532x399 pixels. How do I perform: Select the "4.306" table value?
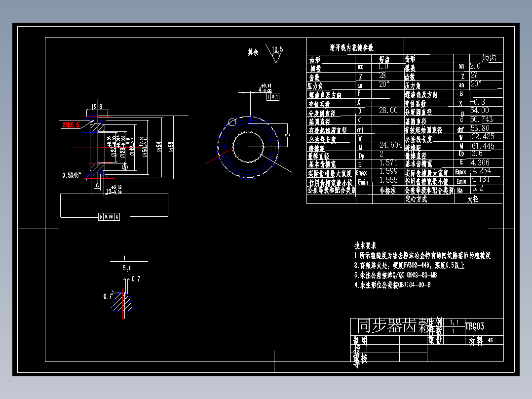click(480, 162)
